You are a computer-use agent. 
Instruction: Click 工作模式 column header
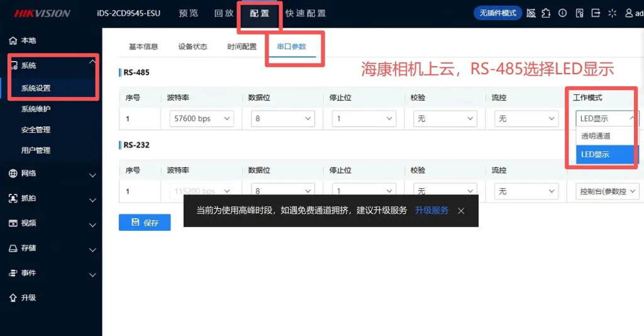tap(588, 98)
